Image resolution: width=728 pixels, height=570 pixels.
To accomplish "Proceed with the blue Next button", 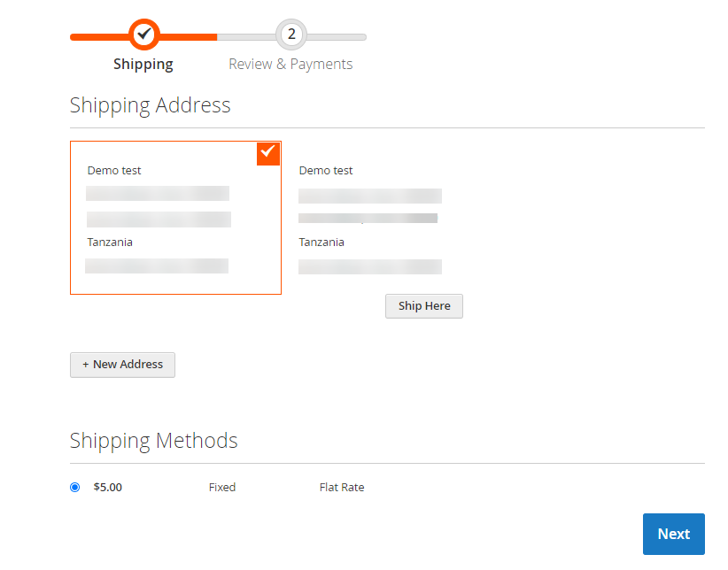I will pos(673,534).
